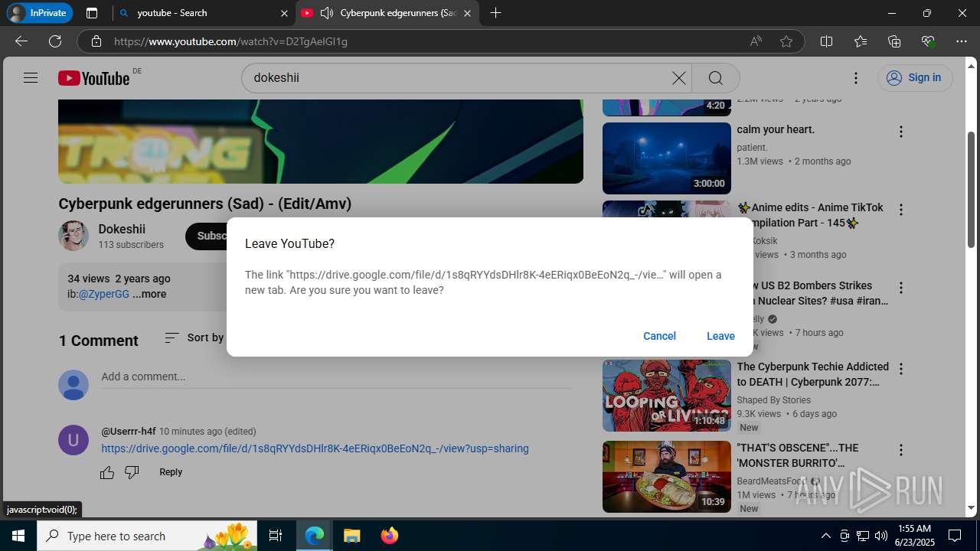The height and width of the screenshot is (551, 980).
Task: Open the Windows Start menu
Action: (x=18, y=536)
